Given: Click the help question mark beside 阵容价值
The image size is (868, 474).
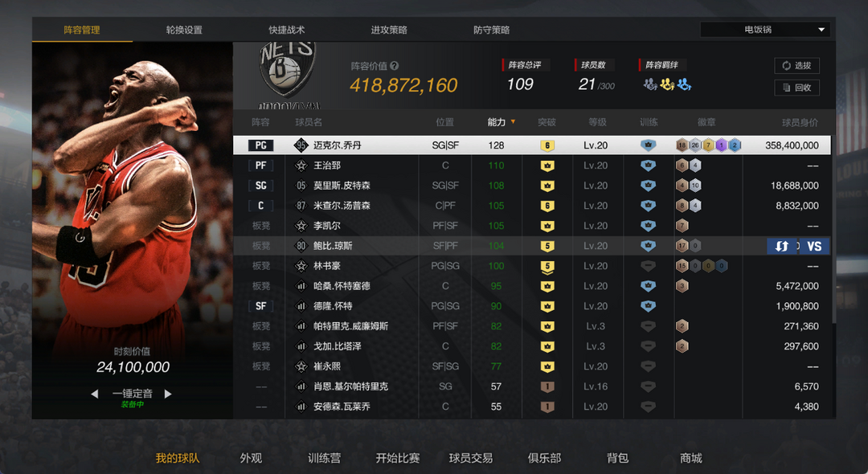Looking at the screenshot, I should pos(394,66).
